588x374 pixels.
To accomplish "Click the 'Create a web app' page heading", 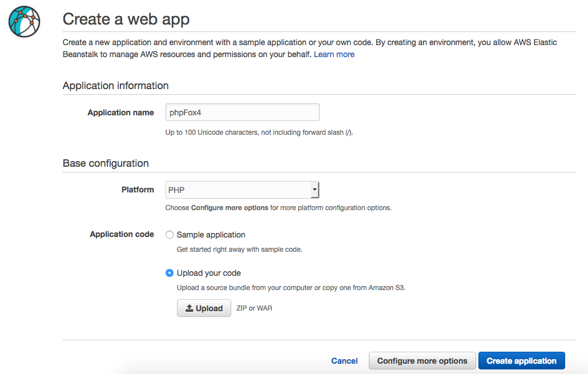I will 126,19.
